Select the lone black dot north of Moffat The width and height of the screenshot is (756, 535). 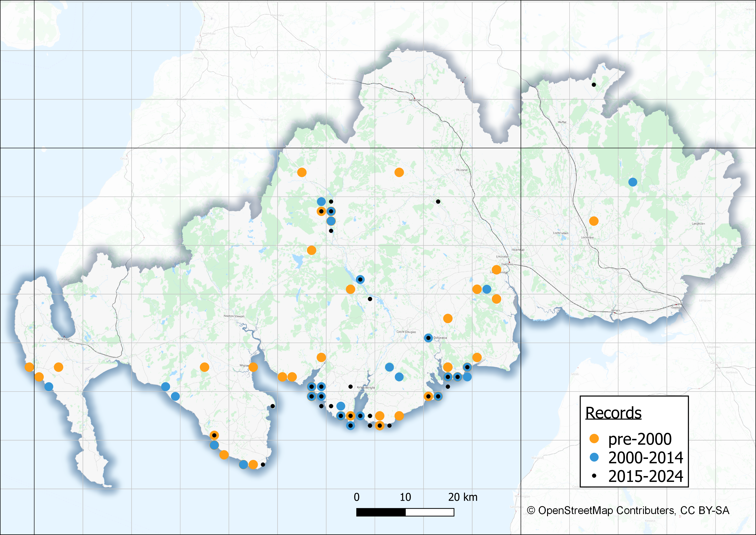(x=594, y=85)
